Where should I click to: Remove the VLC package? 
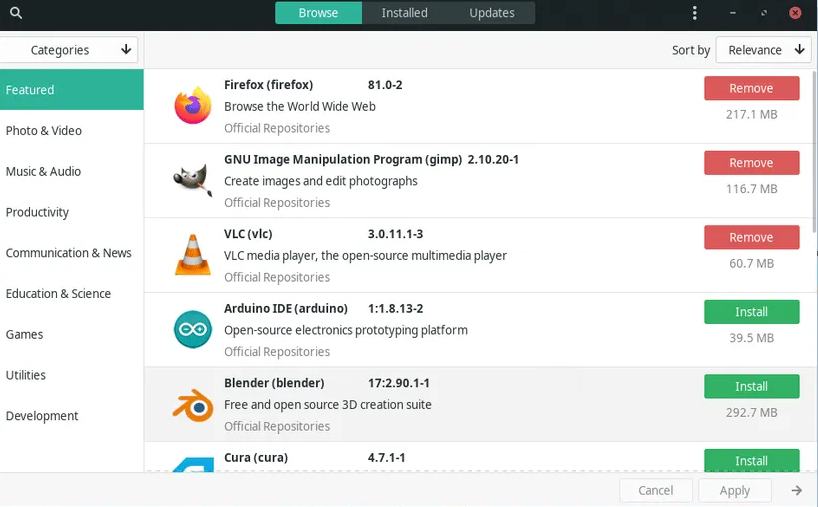[751, 237]
